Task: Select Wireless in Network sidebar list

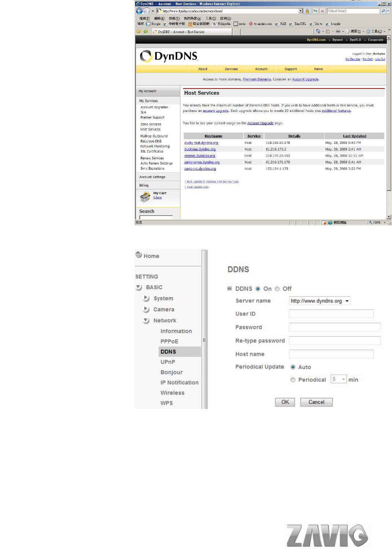Action: click(172, 393)
